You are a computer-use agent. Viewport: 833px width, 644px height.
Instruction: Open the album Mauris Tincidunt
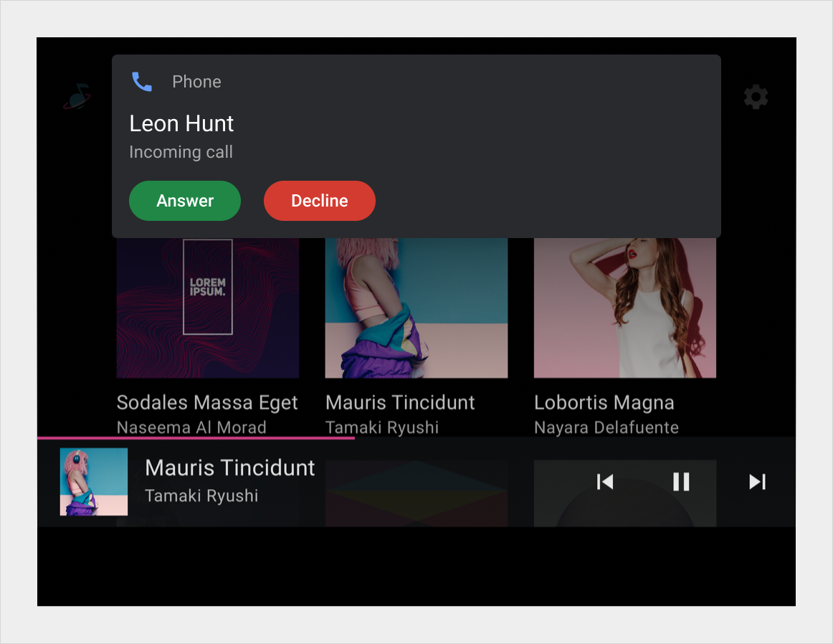[399, 402]
